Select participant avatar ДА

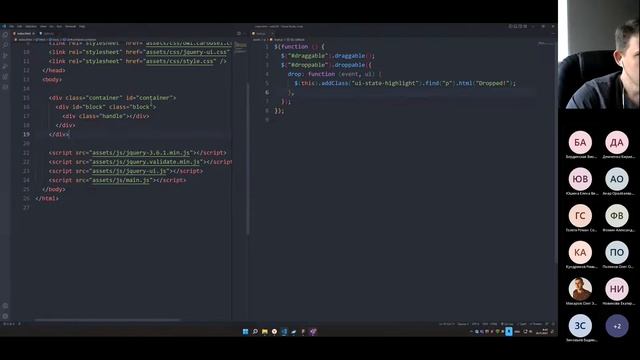click(x=617, y=142)
